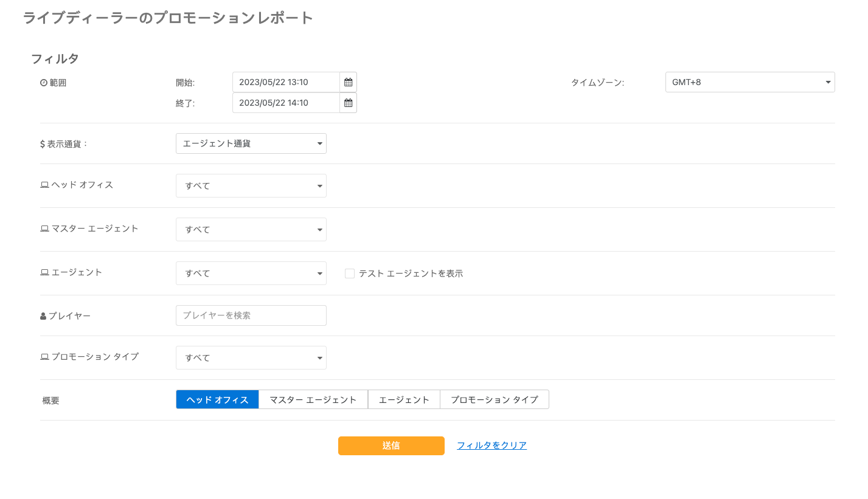This screenshot has height=499, width=868.
Task: Open the calendar picker for 開始 date
Action: [x=348, y=82]
